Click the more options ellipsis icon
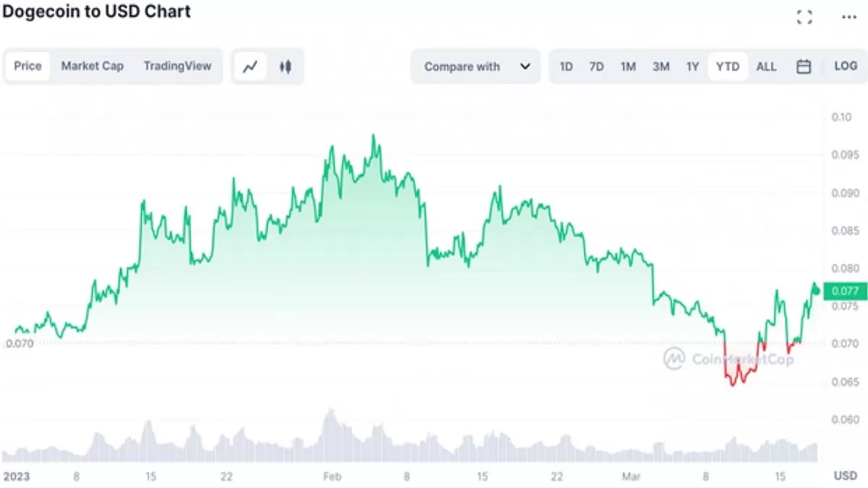868x488 pixels. coord(850,16)
